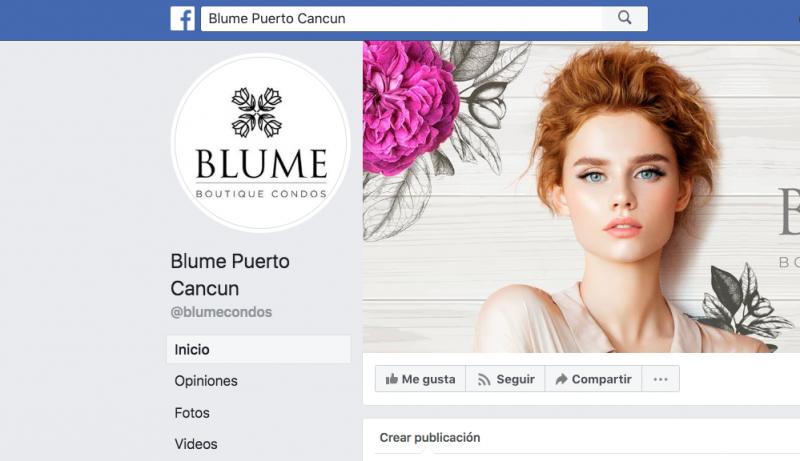Click the magnifying glass search icon
Image resolution: width=800 pixels, height=461 pixels.
pyautogui.click(x=624, y=18)
